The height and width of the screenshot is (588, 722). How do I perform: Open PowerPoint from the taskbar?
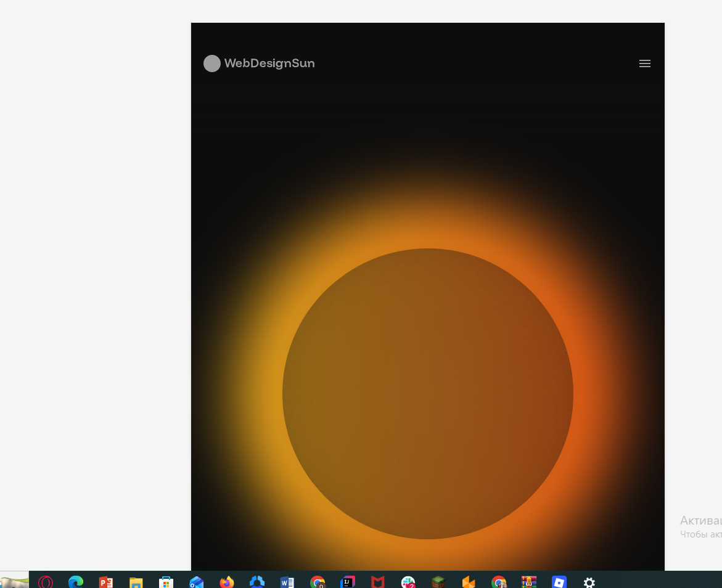tap(106, 582)
